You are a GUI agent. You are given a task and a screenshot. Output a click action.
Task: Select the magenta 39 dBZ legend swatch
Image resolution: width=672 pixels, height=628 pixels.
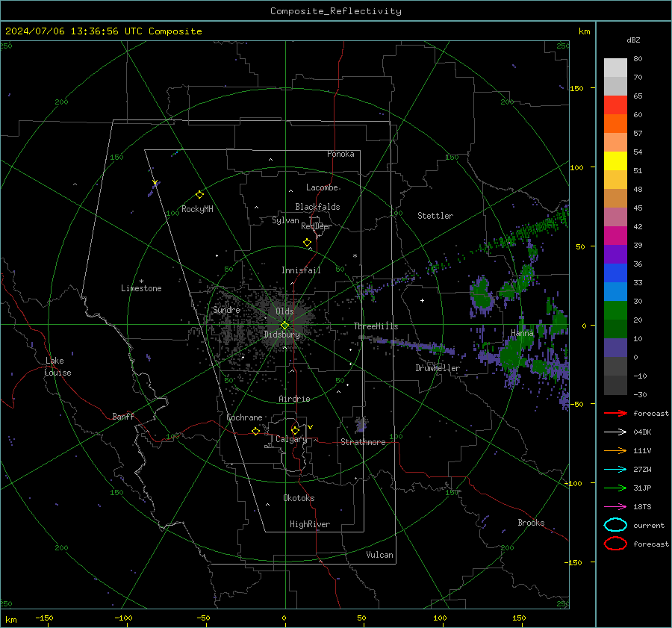click(615, 236)
